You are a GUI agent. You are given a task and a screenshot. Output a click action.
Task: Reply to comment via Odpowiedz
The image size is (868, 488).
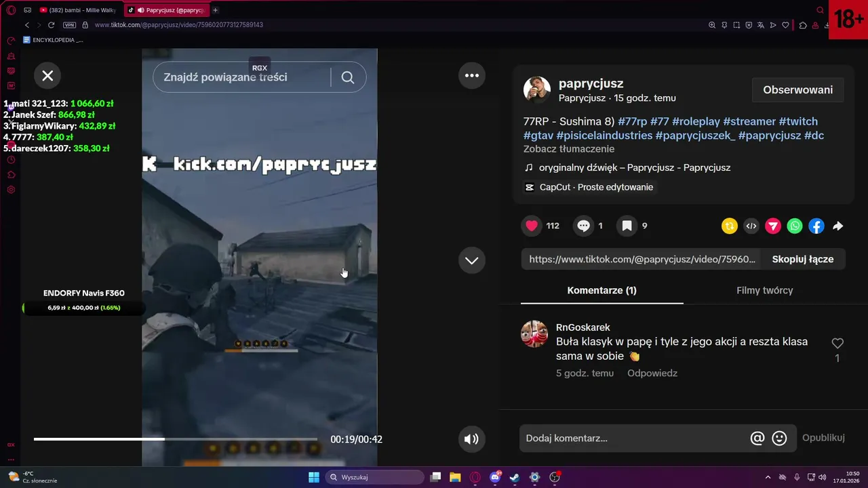[652, 373]
